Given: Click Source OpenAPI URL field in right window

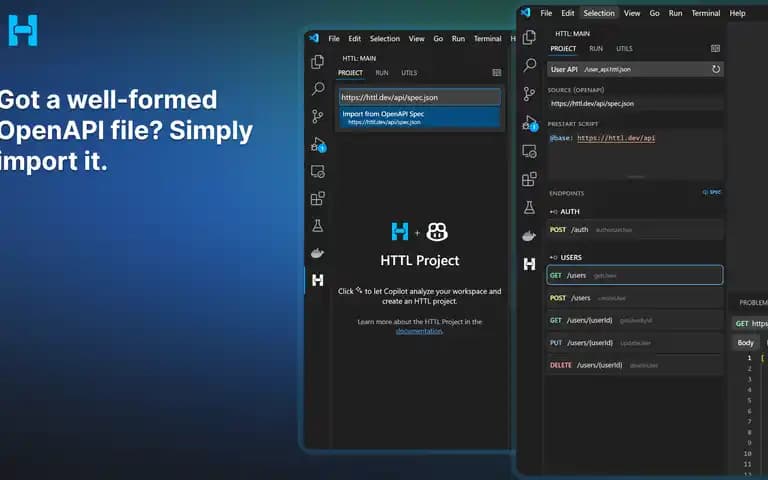Looking at the screenshot, I should tap(635, 103).
